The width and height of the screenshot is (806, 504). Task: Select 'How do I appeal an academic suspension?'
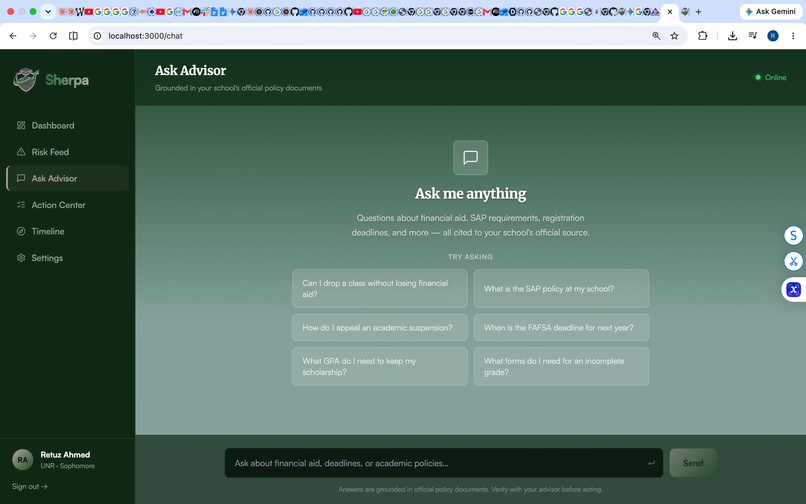pyautogui.click(x=380, y=328)
